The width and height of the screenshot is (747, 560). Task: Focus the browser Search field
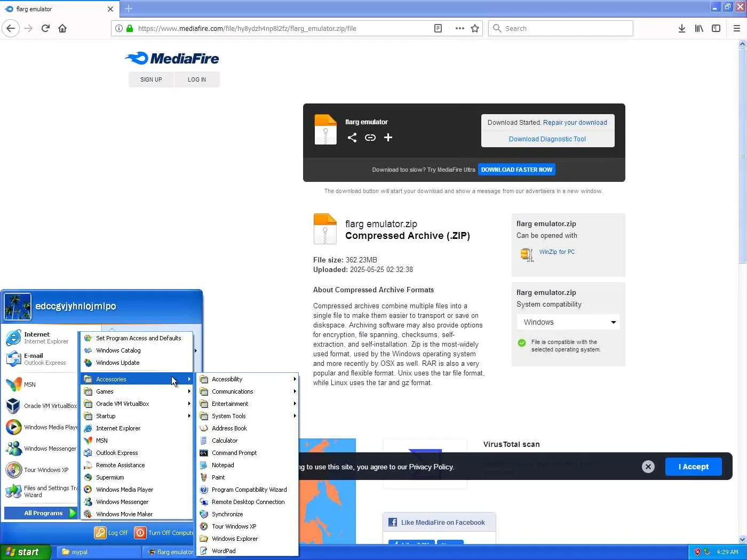click(x=560, y=28)
